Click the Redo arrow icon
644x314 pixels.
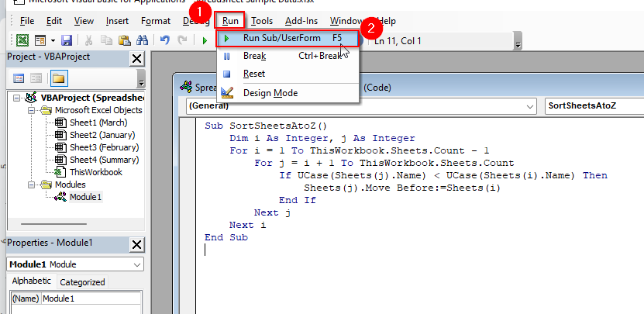coord(182,40)
